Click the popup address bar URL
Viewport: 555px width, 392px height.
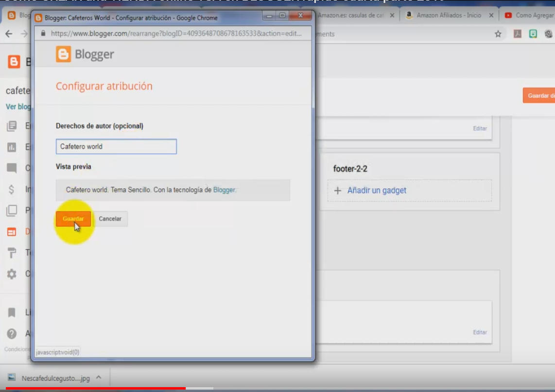coord(176,34)
